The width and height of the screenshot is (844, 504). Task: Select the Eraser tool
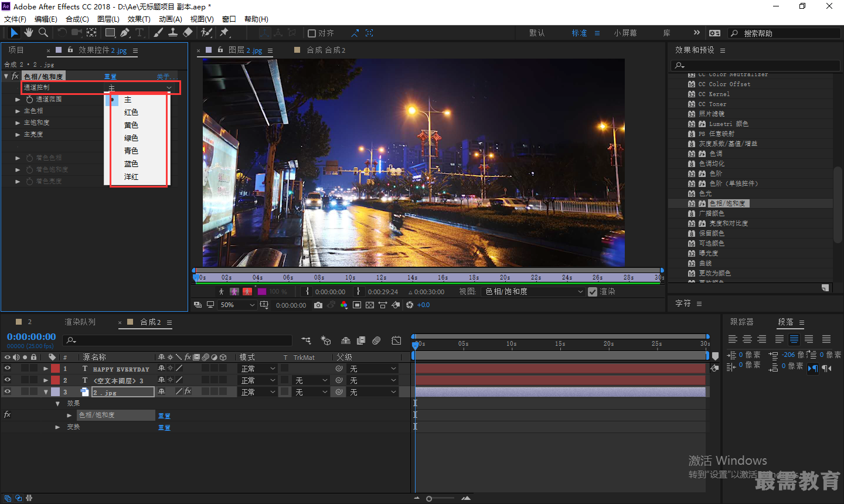pyautogui.click(x=188, y=33)
